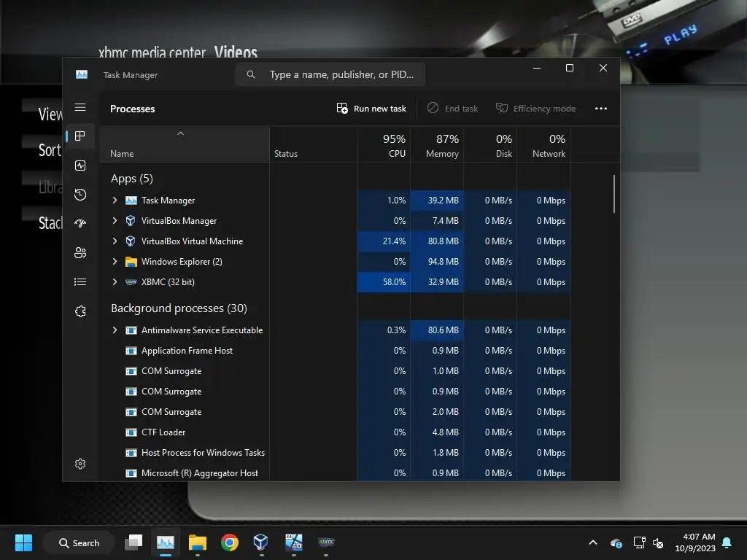Open File Explorer from the taskbar
Viewport: 747px width, 560px height.
(x=197, y=542)
